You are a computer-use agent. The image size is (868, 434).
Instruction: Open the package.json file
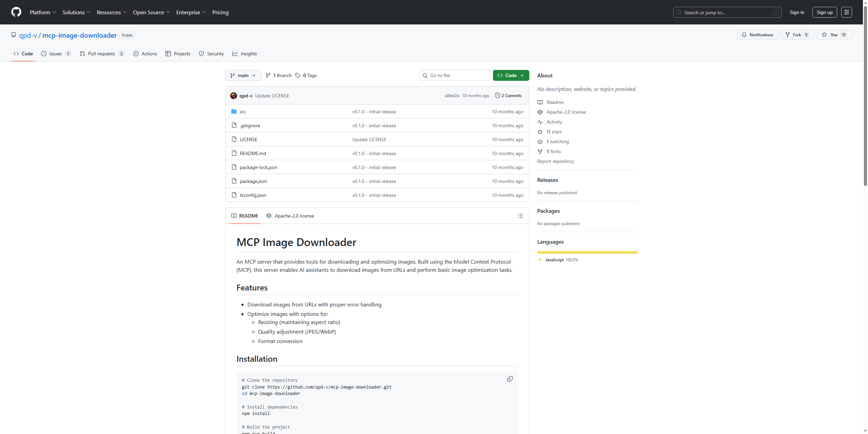pyautogui.click(x=253, y=181)
